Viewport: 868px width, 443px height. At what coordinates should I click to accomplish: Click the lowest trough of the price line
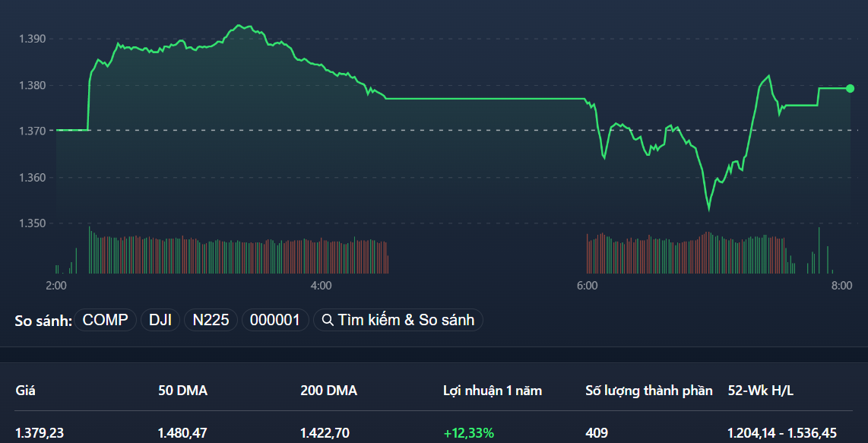(x=708, y=209)
